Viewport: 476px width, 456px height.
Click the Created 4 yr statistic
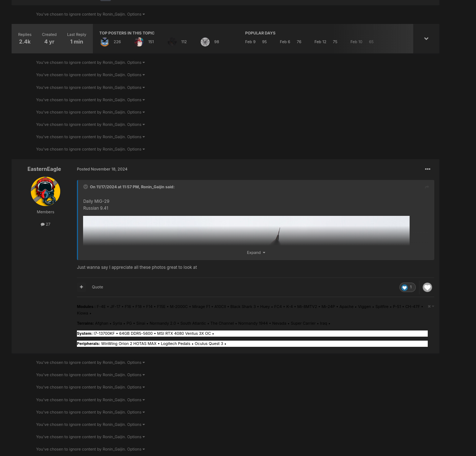click(49, 39)
